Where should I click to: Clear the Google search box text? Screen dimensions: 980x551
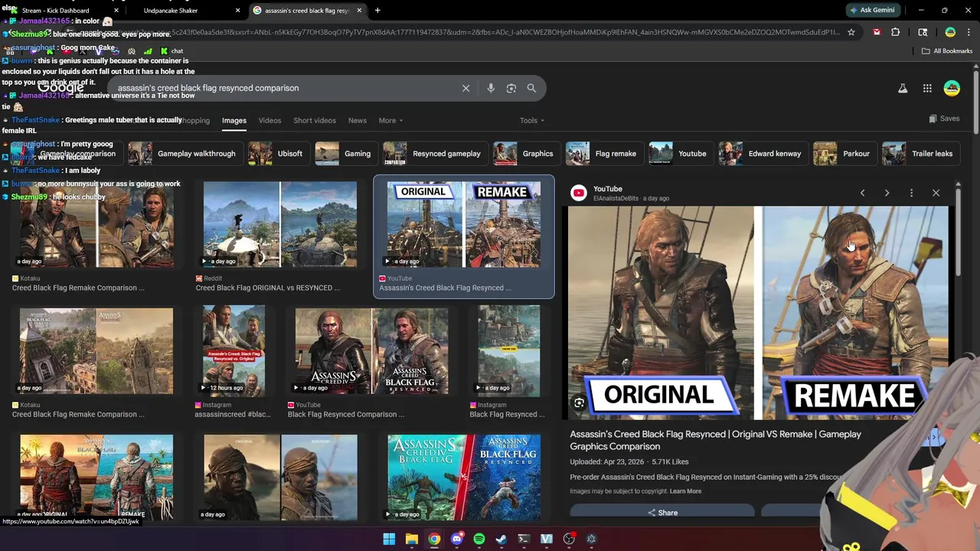[465, 88]
